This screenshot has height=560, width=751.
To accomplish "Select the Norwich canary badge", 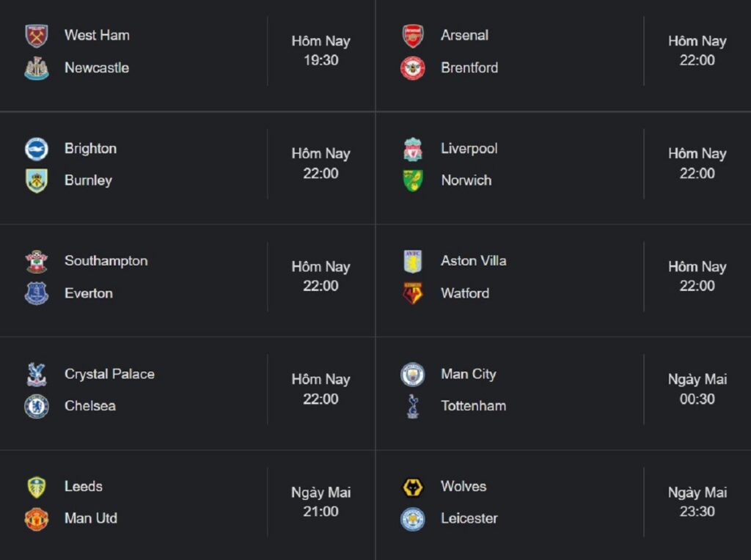I will click(x=413, y=181).
